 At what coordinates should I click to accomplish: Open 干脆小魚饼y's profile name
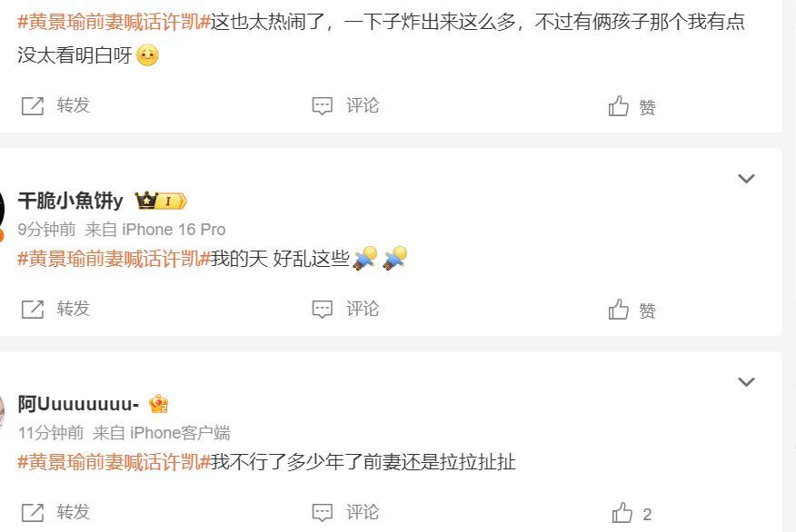pos(71,201)
